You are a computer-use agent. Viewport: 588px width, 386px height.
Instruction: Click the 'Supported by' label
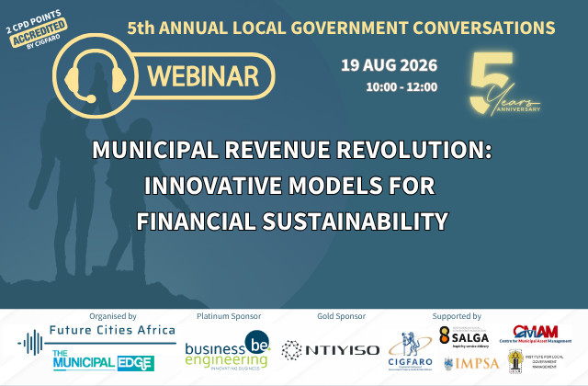(x=457, y=316)
